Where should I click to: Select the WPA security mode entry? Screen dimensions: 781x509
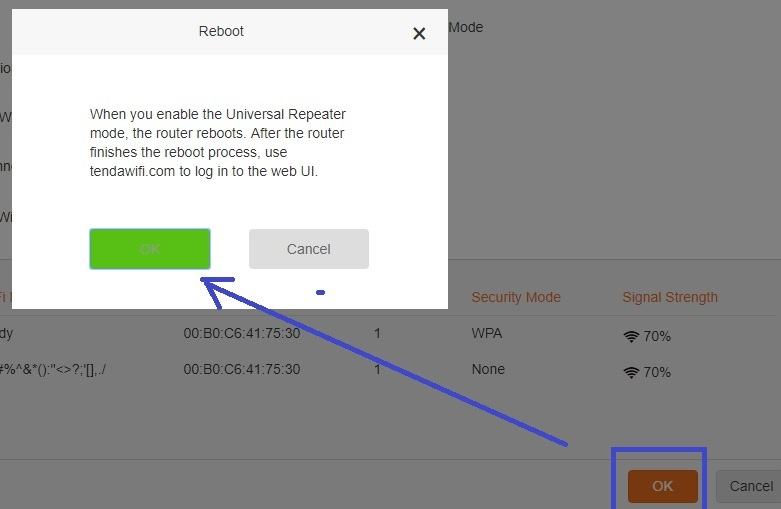click(x=487, y=333)
